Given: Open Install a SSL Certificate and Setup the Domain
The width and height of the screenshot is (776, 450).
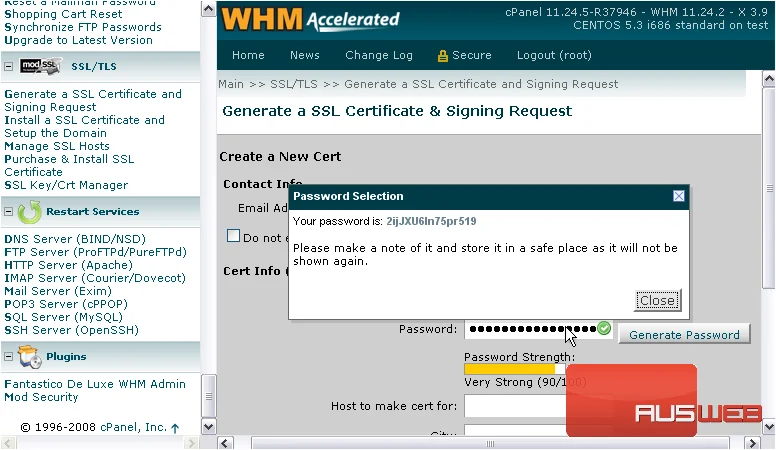Looking at the screenshot, I should click(x=85, y=127).
